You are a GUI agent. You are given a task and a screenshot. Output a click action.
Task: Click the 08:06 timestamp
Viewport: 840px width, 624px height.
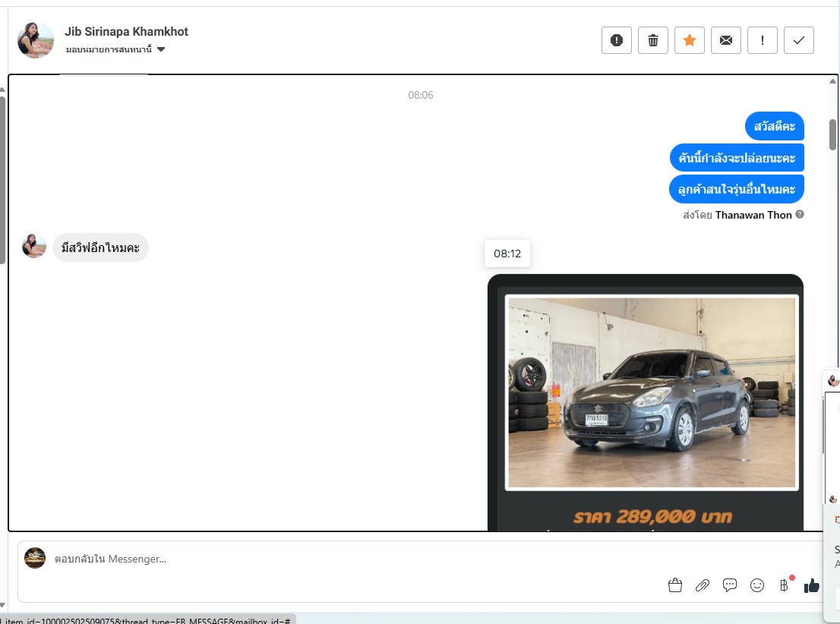pos(421,95)
